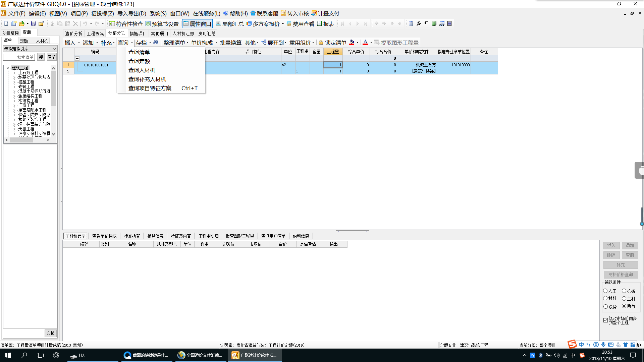The width and height of the screenshot is (644, 362).
Task: Open 符合性检查 compliance check
Action: point(126,24)
